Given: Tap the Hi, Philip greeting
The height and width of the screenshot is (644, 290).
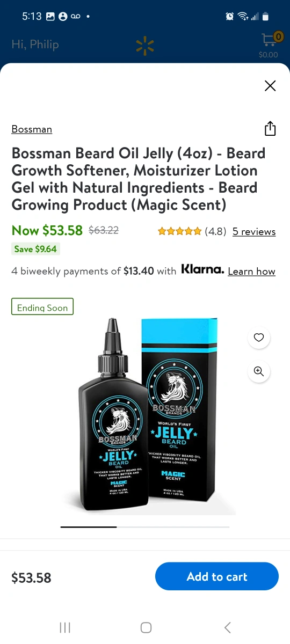Looking at the screenshot, I should point(35,45).
